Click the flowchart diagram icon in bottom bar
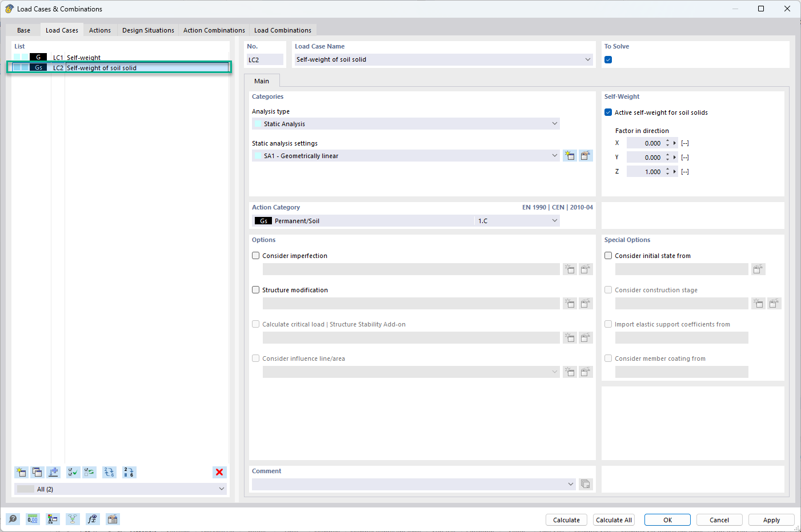Screen dimensions: 801x532 pyautogui.click(x=73, y=519)
